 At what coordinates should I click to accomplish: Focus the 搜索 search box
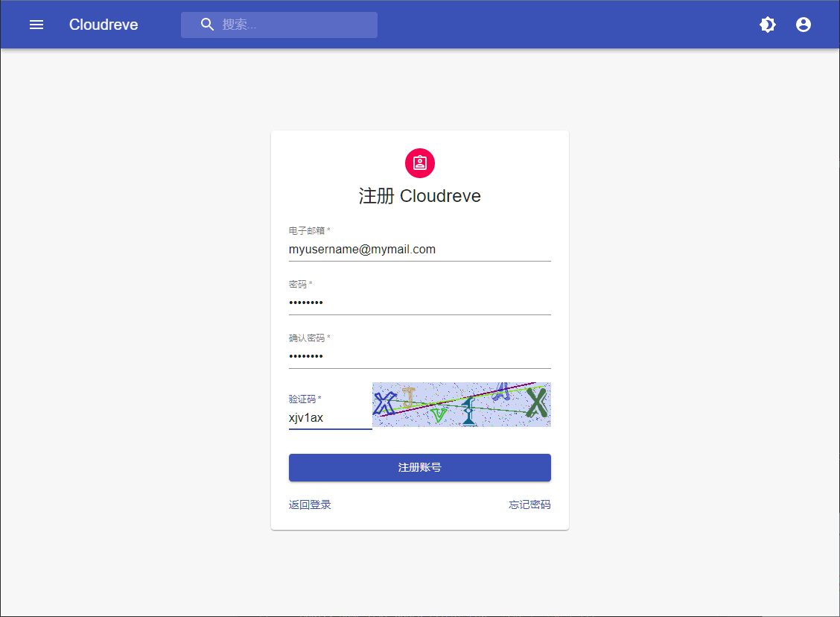tap(294, 25)
